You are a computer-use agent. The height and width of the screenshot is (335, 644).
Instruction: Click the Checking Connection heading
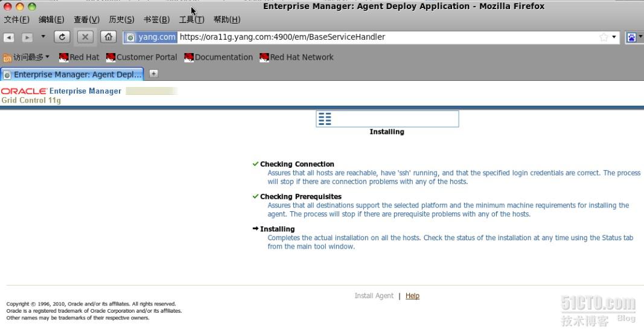click(x=297, y=164)
